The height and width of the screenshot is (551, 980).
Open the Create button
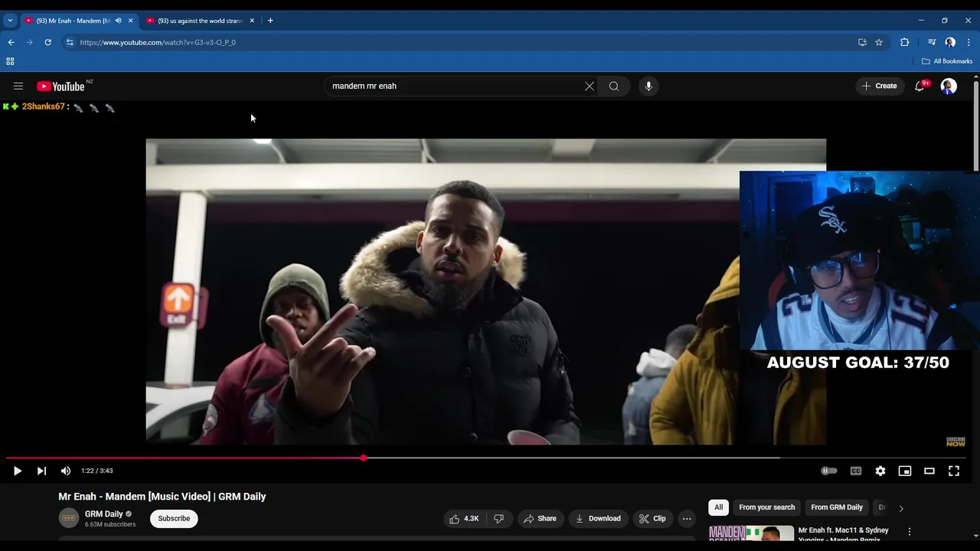pos(879,86)
